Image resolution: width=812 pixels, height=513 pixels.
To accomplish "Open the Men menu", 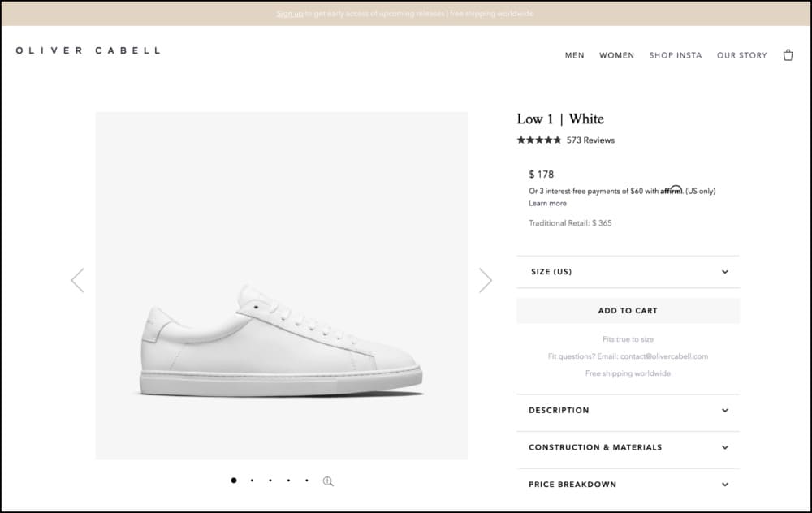I will click(574, 55).
